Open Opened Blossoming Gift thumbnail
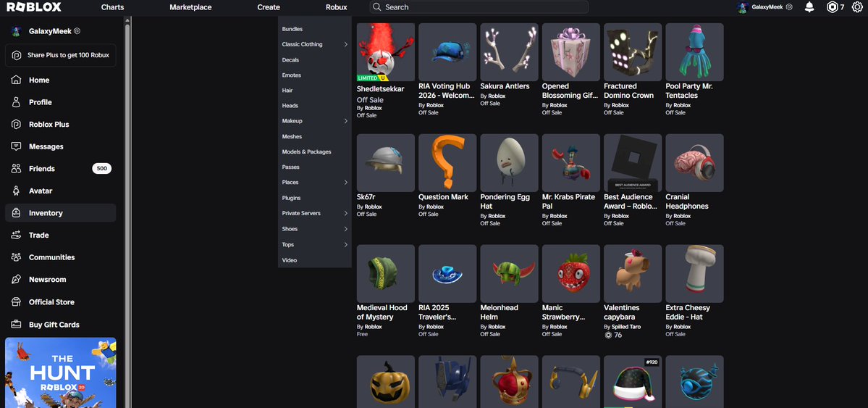Viewport: 868px width, 408px height. click(x=571, y=52)
